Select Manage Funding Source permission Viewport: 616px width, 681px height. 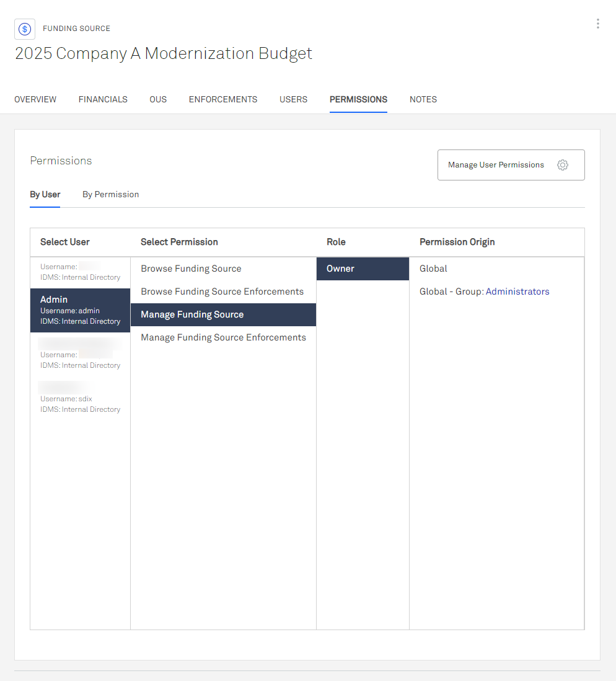pyautogui.click(x=223, y=314)
